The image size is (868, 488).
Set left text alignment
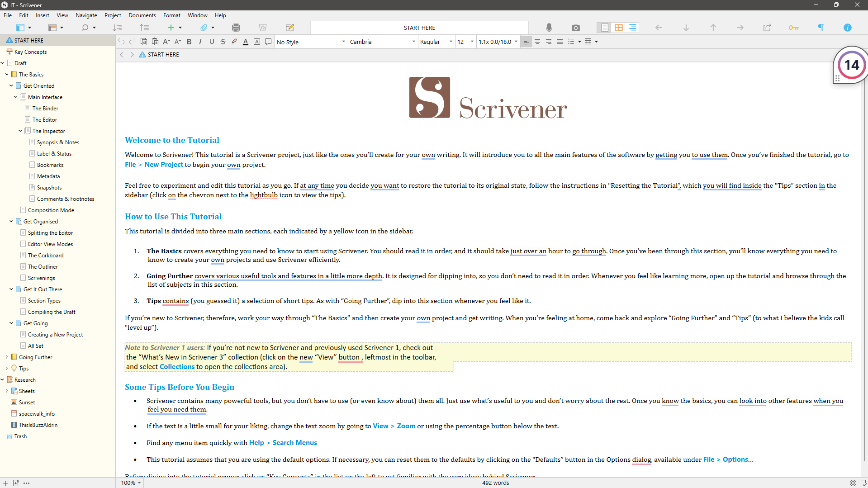point(526,42)
